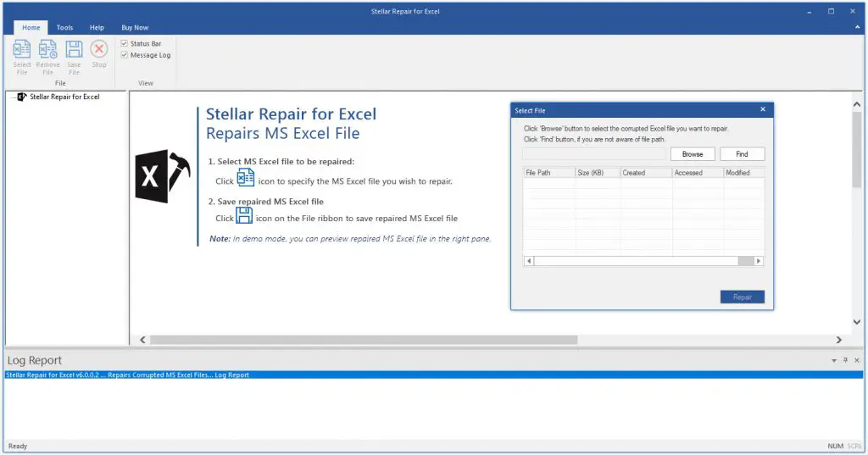
Task: Open the Log Report panel dropdown arrow
Action: tap(834, 360)
